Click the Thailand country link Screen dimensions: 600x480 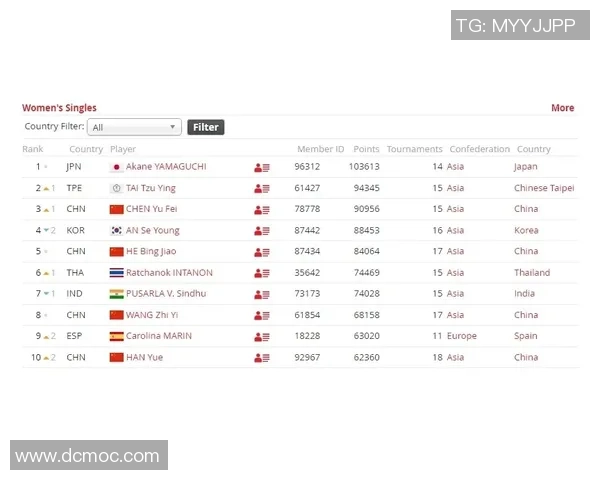[x=532, y=273]
